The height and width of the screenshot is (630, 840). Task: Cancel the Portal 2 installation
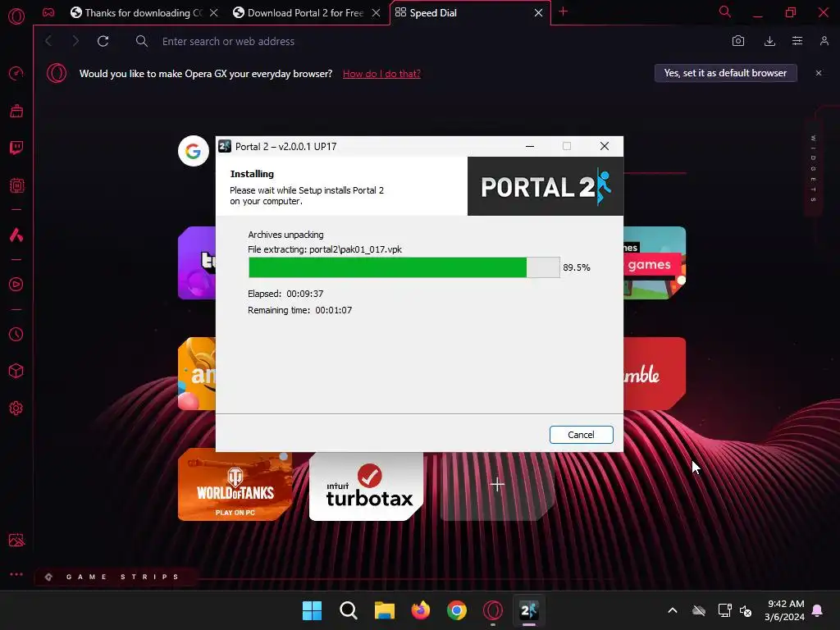(582, 435)
